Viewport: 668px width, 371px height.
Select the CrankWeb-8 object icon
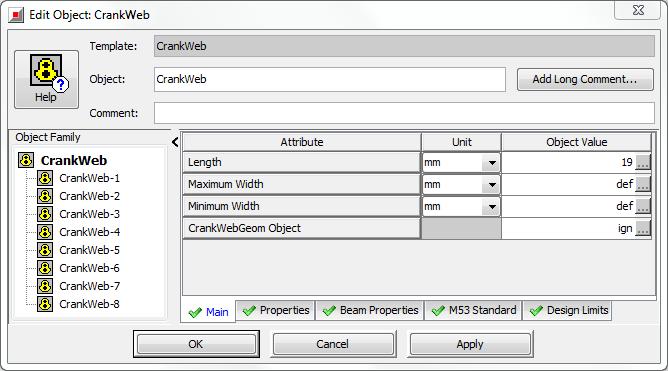click(x=45, y=304)
